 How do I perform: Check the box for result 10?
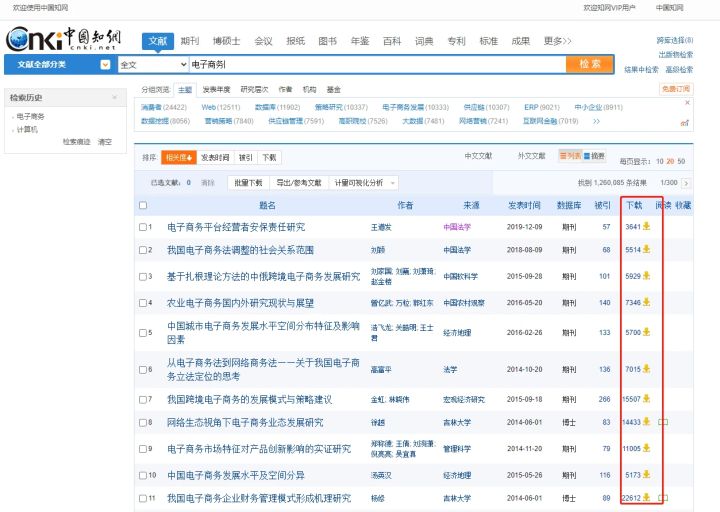143,475
